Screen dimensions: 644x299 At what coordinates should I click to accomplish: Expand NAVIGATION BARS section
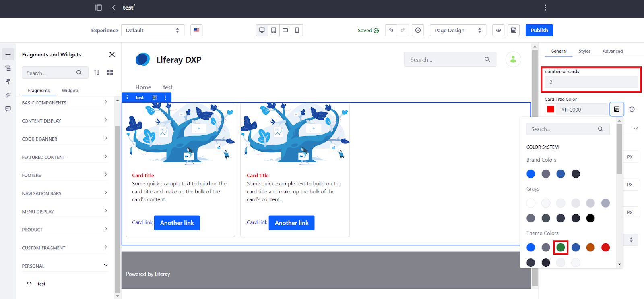click(65, 193)
